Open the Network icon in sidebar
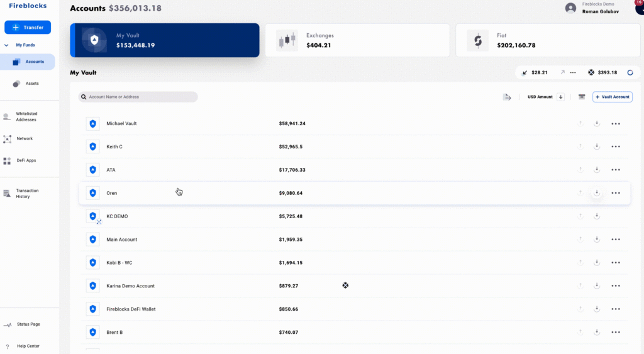The width and height of the screenshot is (644, 354). tap(7, 139)
